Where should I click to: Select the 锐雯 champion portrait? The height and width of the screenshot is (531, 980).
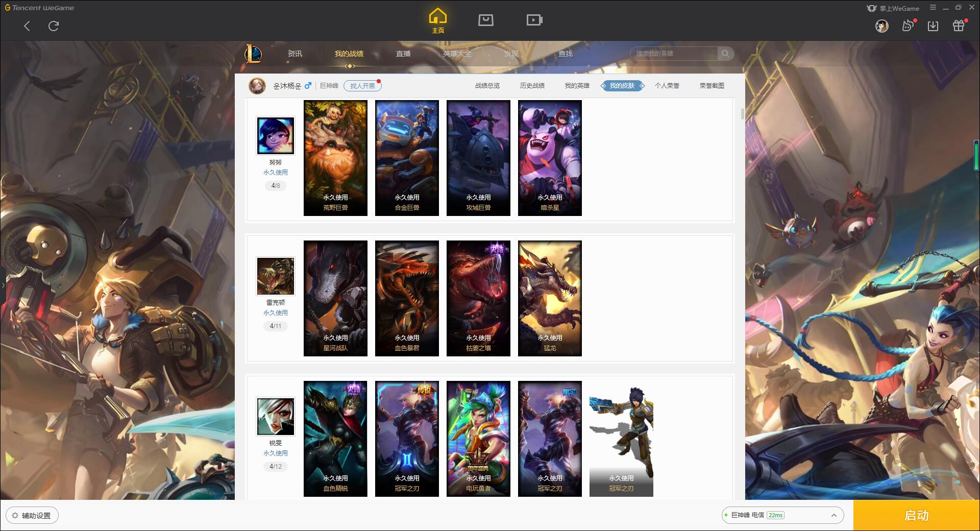tap(276, 417)
